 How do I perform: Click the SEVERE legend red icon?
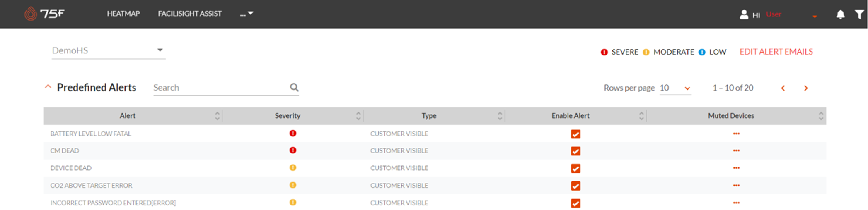(x=604, y=52)
